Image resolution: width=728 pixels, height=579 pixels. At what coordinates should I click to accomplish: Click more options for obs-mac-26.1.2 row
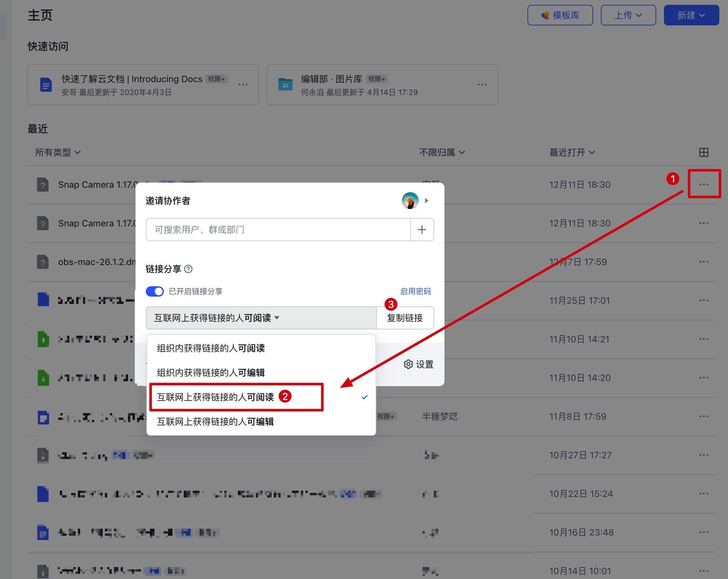pyautogui.click(x=703, y=262)
